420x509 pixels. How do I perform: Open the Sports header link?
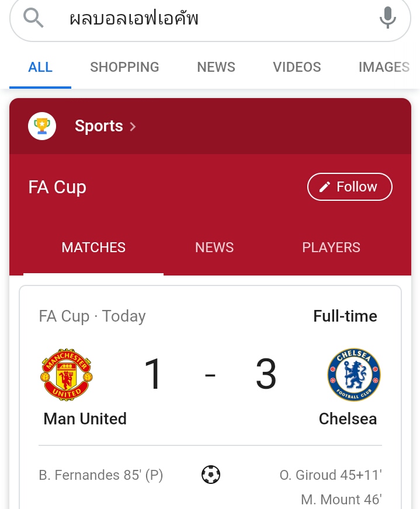click(99, 126)
